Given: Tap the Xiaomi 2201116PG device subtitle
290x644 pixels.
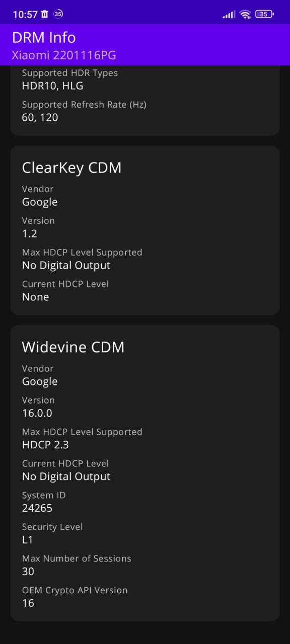Looking at the screenshot, I should pos(64,55).
